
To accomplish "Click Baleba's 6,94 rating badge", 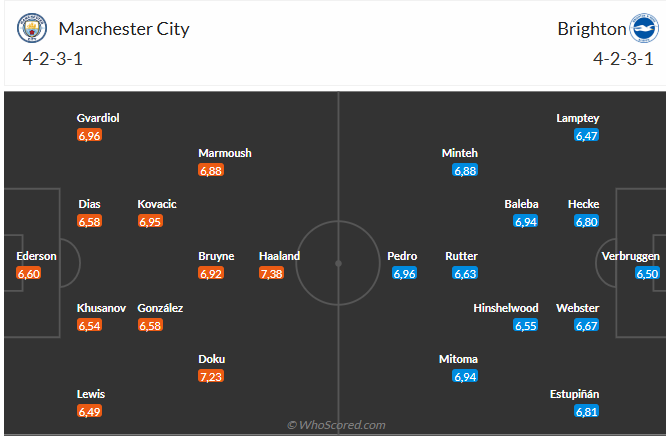I will [525, 221].
